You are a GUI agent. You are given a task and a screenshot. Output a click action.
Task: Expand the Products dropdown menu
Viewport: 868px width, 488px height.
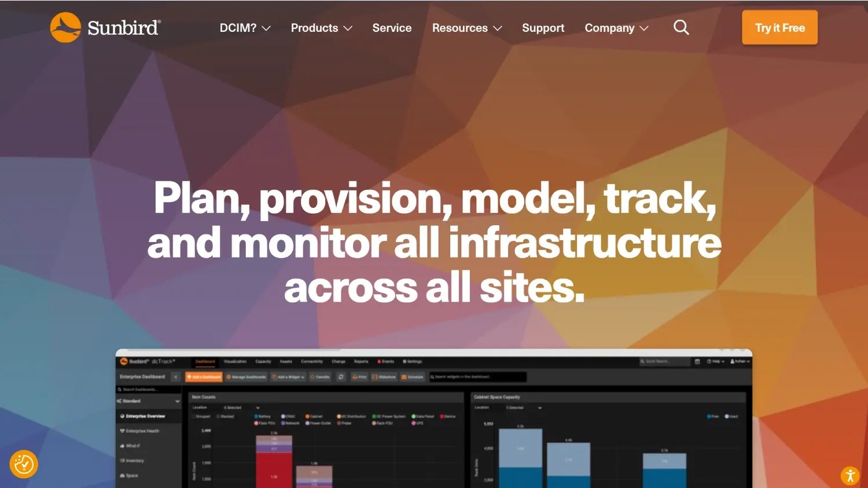pyautogui.click(x=321, y=28)
